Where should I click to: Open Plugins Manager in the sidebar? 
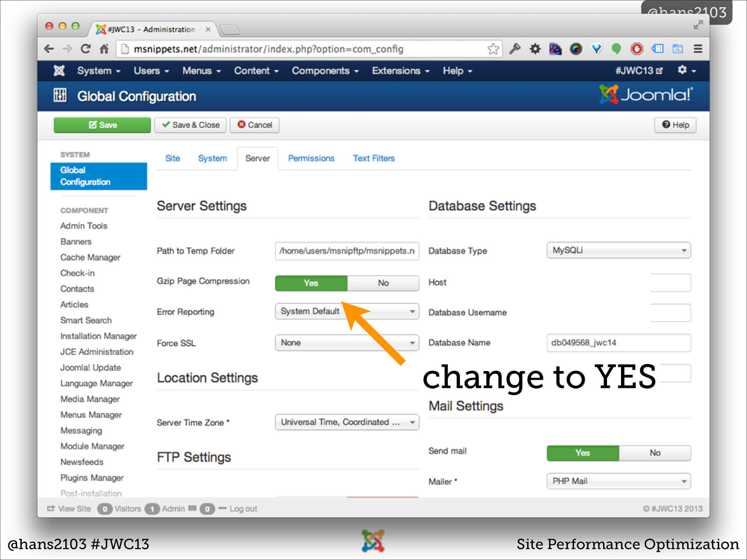coord(92,478)
